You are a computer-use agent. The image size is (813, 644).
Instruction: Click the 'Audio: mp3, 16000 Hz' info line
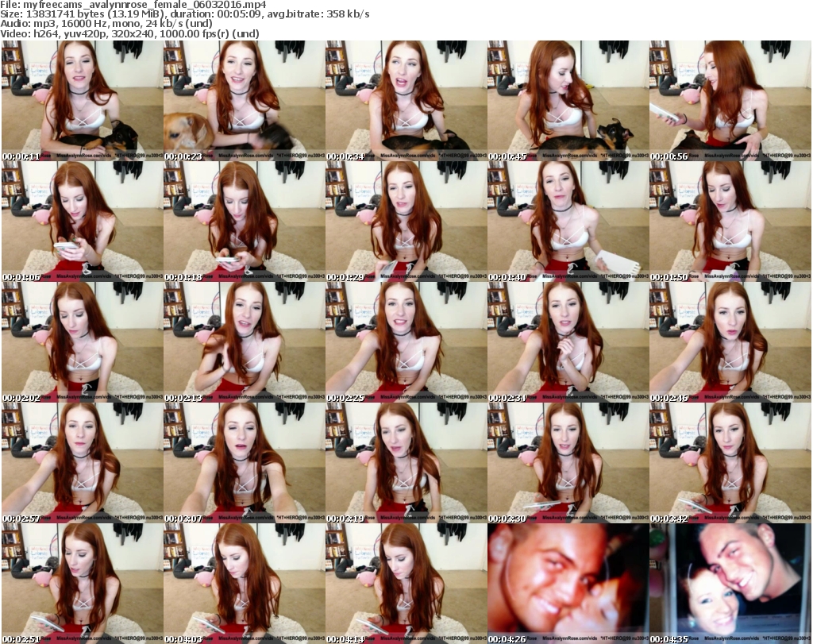(106, 24)
